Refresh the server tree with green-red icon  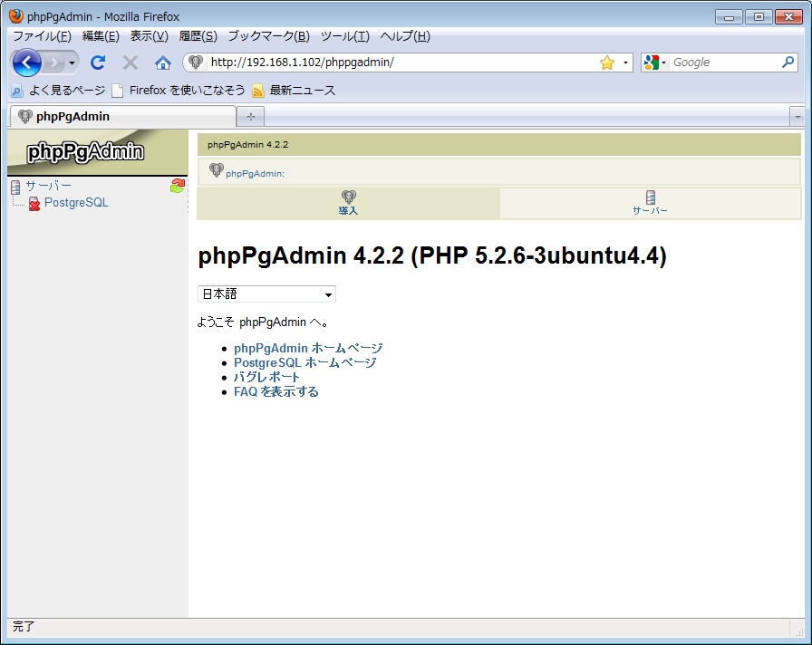[x=178, y=186]
